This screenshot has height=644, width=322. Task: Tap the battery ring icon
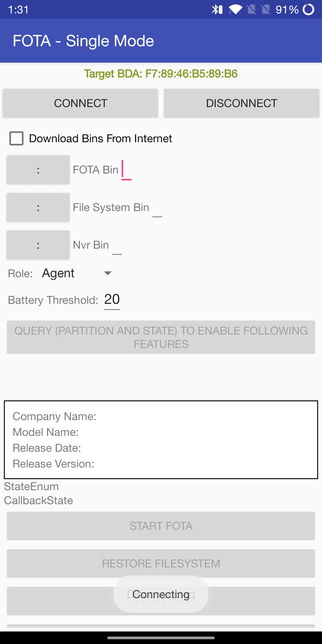pos(309,10)
